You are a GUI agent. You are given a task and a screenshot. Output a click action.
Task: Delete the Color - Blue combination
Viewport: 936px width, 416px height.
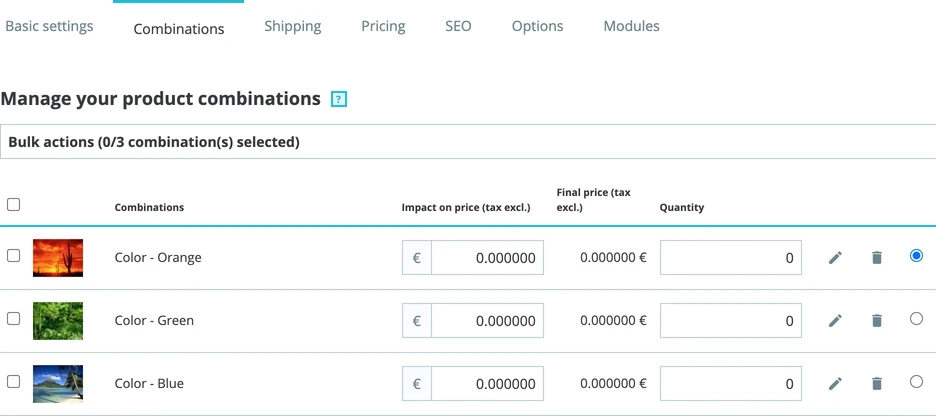pyautogui.click(x=876, y=383)
